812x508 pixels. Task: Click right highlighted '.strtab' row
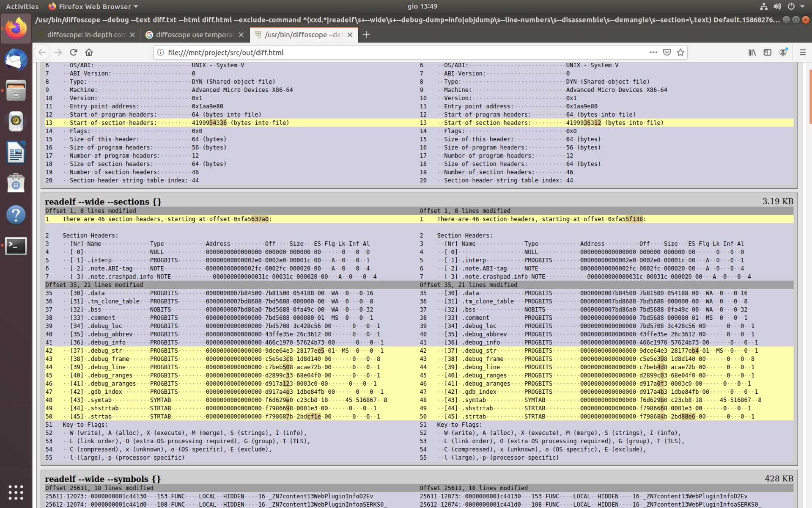(606, 417)
